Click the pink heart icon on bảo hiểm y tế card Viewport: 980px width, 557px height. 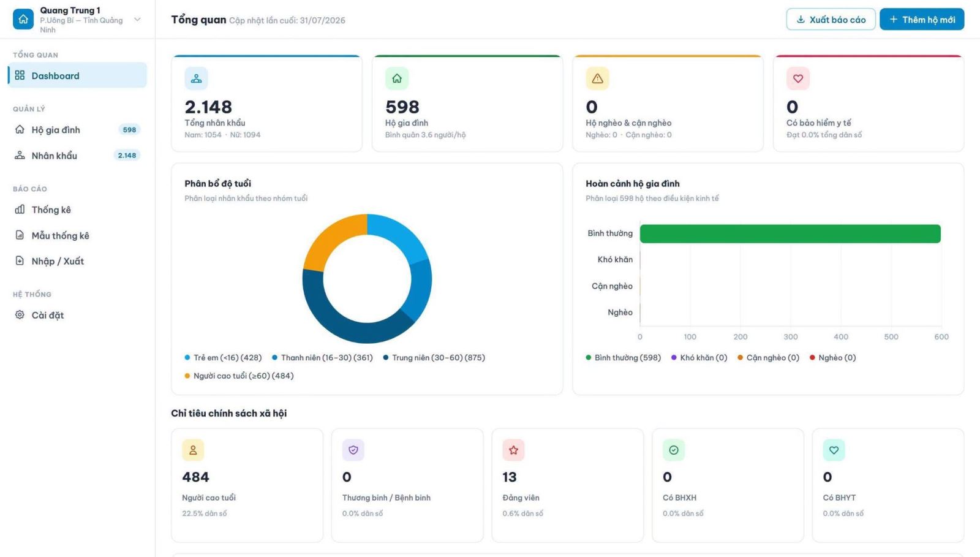point(798,78)
